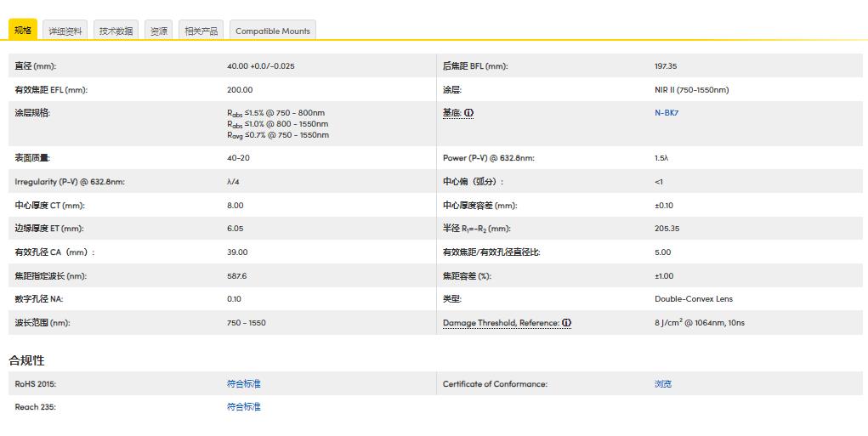Click the 数字孔径 NA label
The width and height of the screenshot is (868, 436).
coord(39,299)
